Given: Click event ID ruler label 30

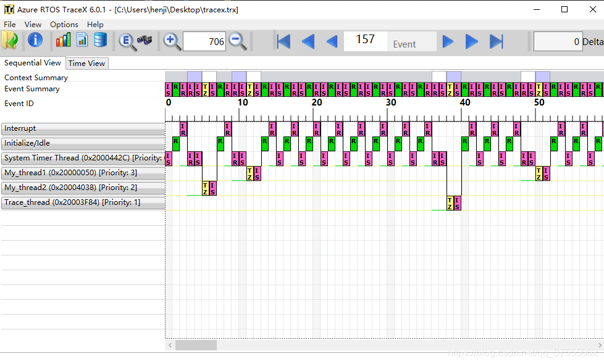Looking at the screenshot, I should [x=391, y=102].
